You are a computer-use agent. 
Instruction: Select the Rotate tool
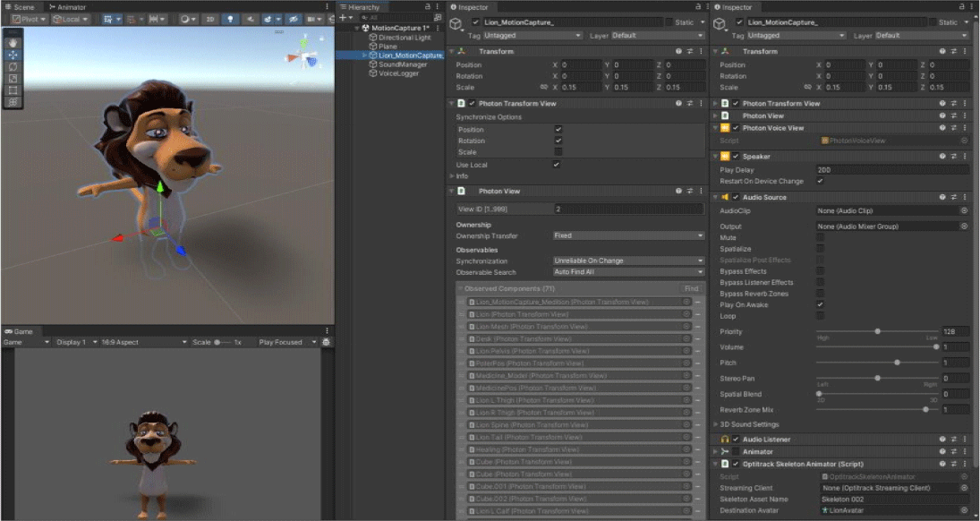tap(13, 66)
